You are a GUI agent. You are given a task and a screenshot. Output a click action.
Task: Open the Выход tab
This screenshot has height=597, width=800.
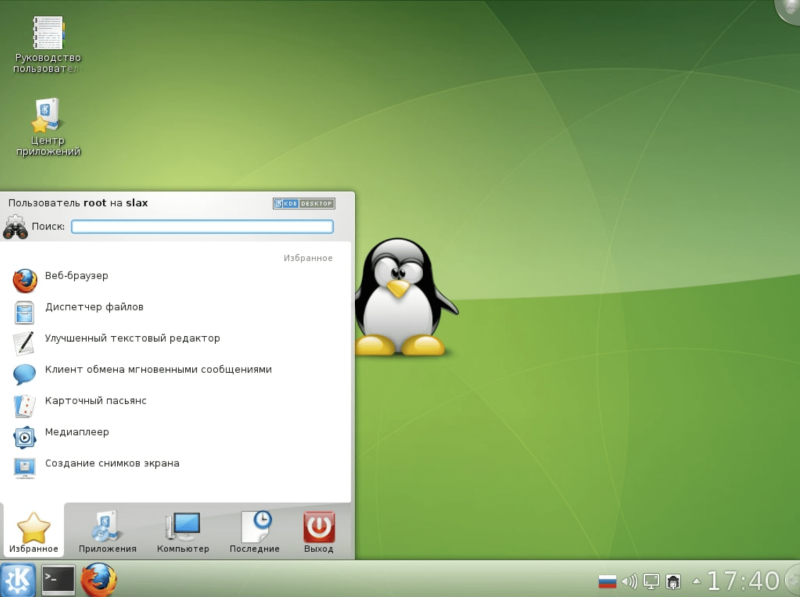coord(319,532)
